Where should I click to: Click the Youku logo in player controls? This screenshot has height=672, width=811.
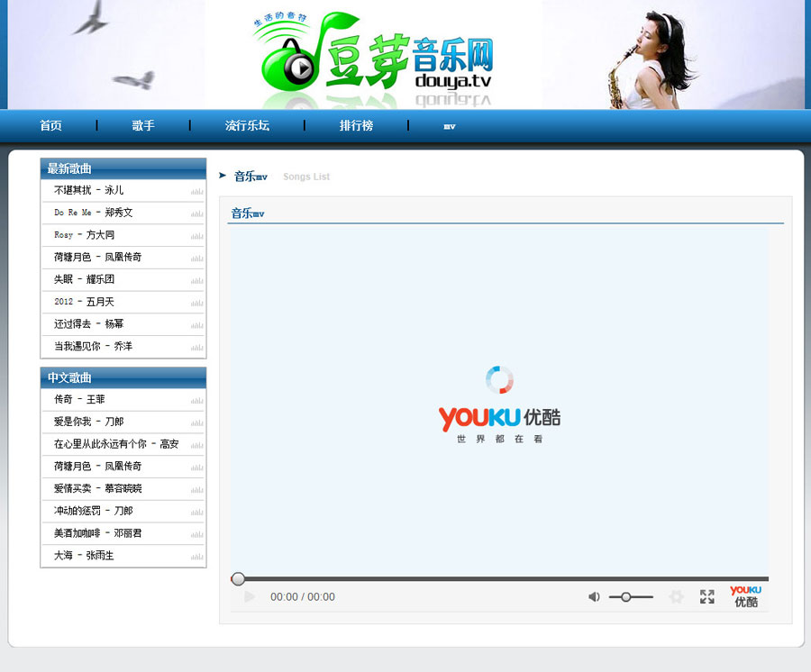pos(745,596)
